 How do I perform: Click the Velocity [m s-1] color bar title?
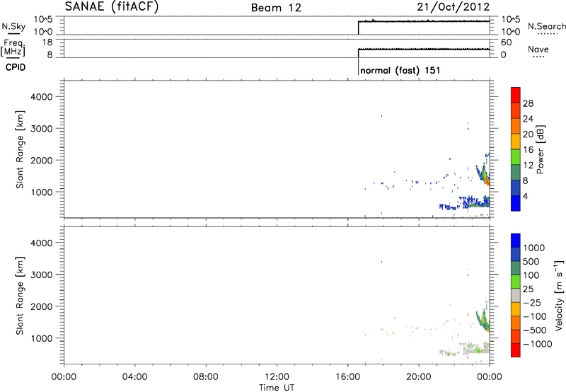pyautogui.click(x=559, y=295)
